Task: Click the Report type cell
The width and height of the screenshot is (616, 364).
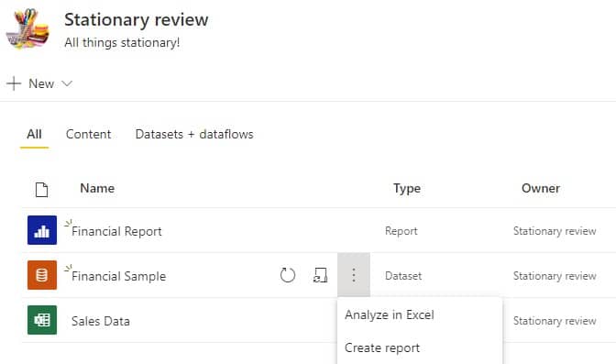Action: 401,231
